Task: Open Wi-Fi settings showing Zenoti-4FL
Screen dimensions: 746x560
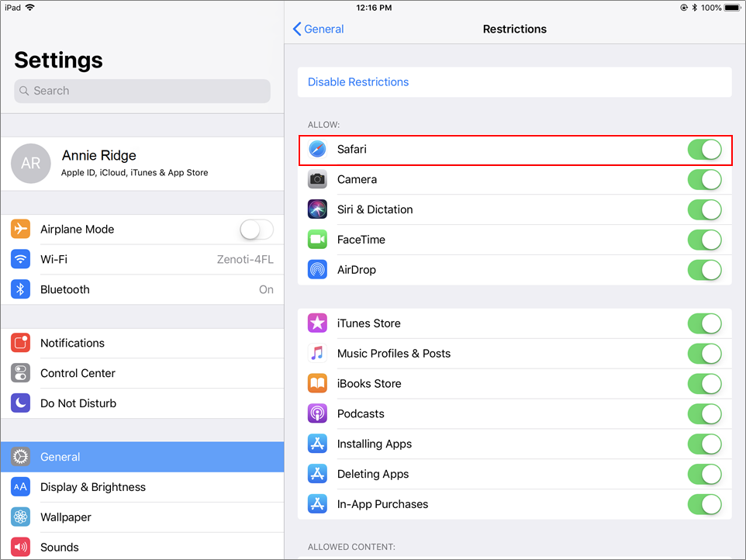Action: (142, 259)
